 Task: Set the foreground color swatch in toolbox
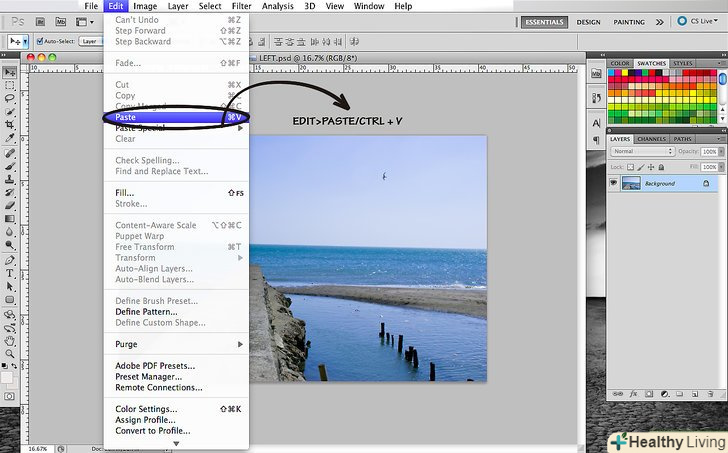(7, 377)
